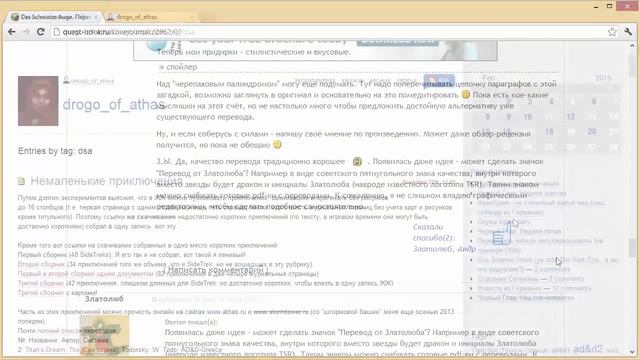
Task: Open the ad&d2 tag
Action: point(588,349)
